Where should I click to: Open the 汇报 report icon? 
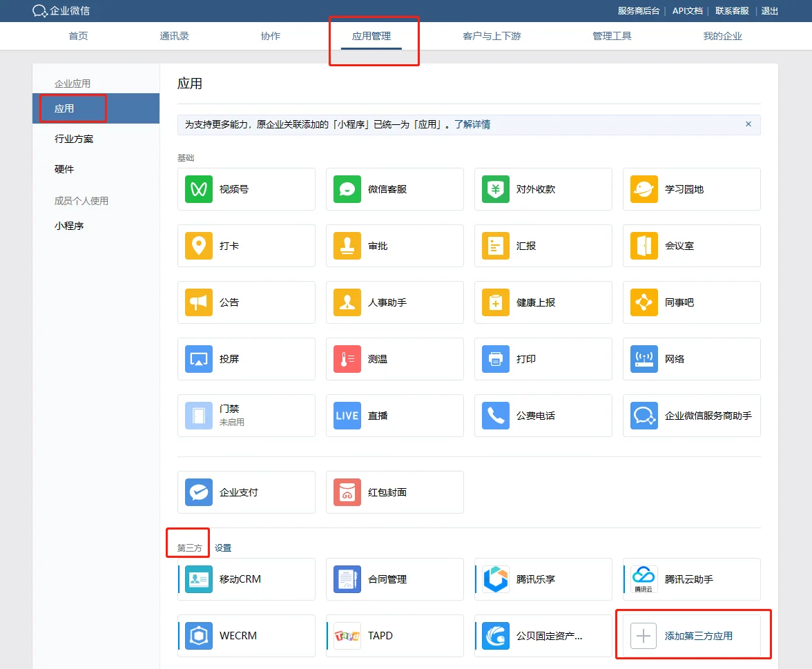click(x=496, y=246)
